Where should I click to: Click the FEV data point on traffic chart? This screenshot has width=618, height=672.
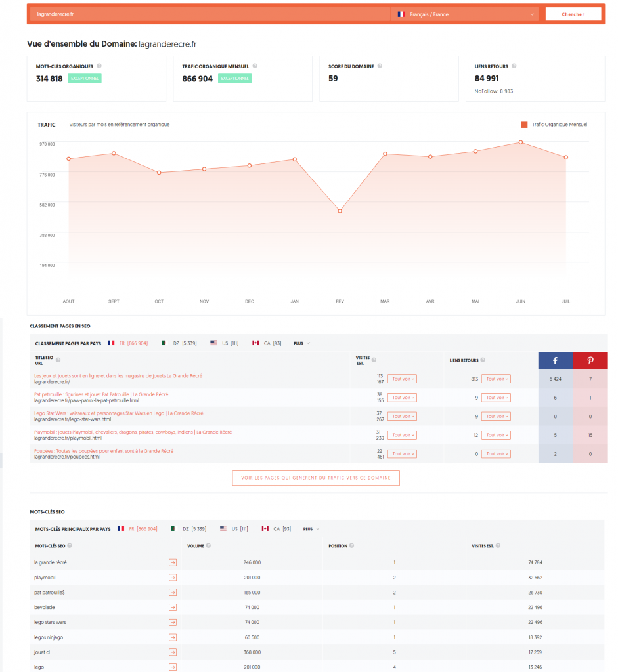point(340,211)
